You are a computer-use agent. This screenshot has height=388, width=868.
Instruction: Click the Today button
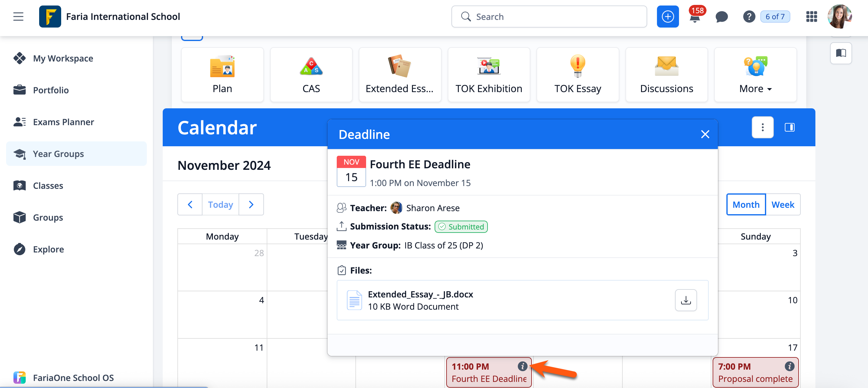coord(221,205)
